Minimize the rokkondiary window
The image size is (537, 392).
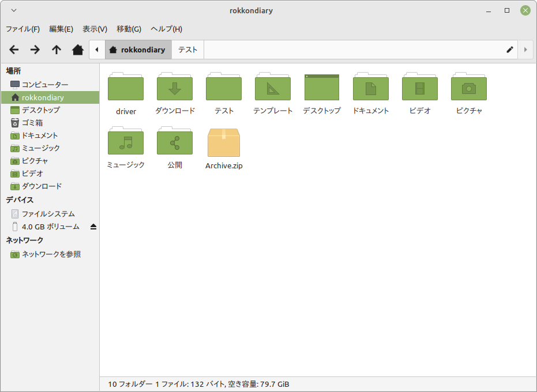tap(489, 10)
